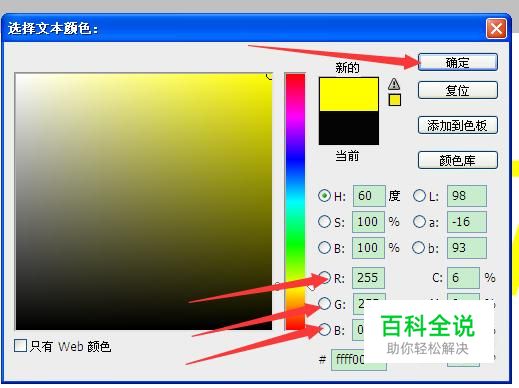Click the vertical hue spectrum slider
The width and height of the screenshot is (519, 388).
pos(295,202)
